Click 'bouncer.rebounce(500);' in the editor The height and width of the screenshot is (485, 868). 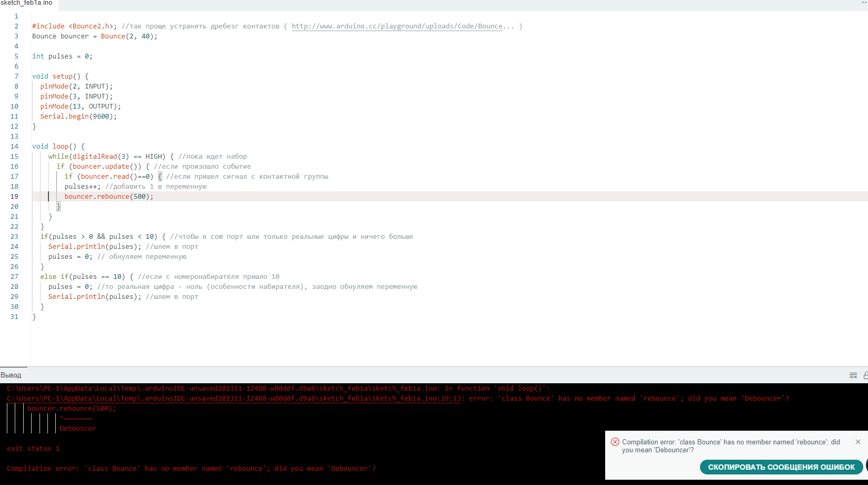click(109, 197)
